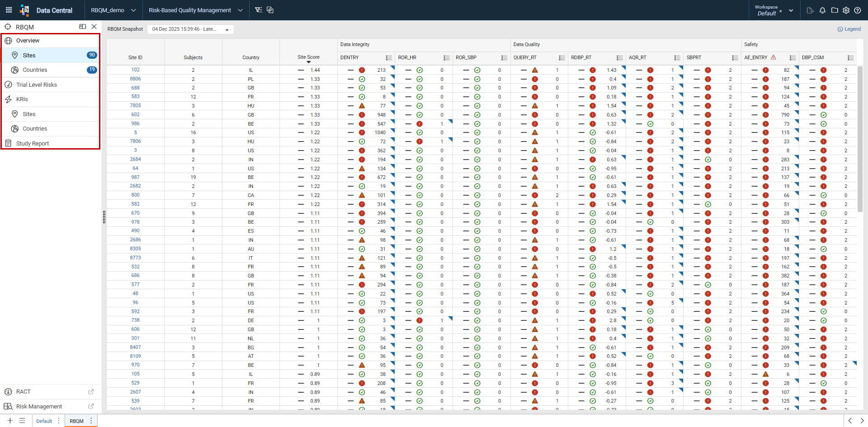Open site ID 8806 link
868x427 pixels.
[x=135, y=79]
